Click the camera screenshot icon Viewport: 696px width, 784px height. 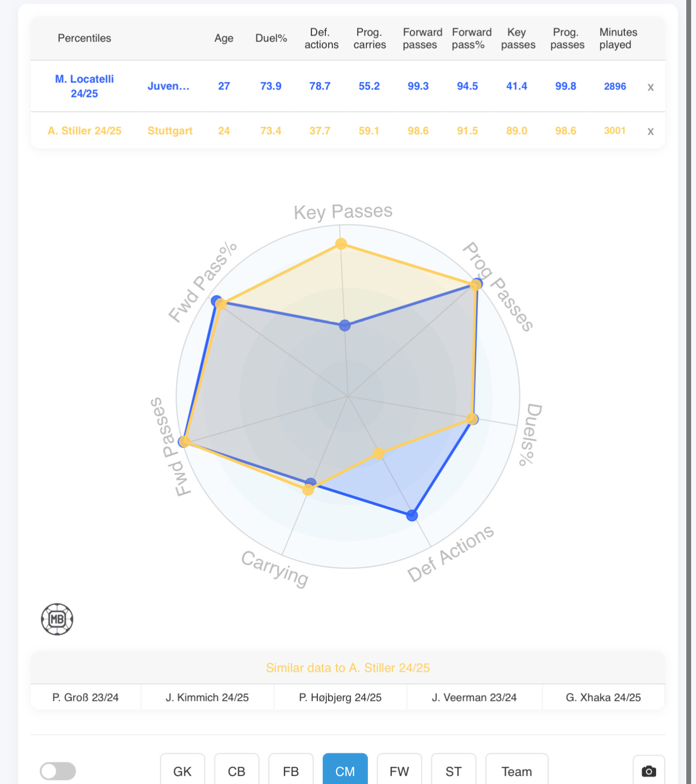click(649, 771)
